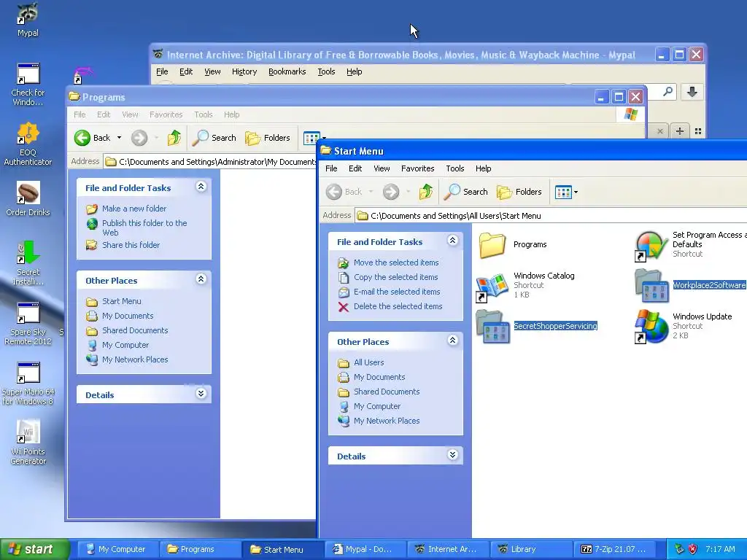Click Back button in Programs window
The image size is (747, 560).
93,138
